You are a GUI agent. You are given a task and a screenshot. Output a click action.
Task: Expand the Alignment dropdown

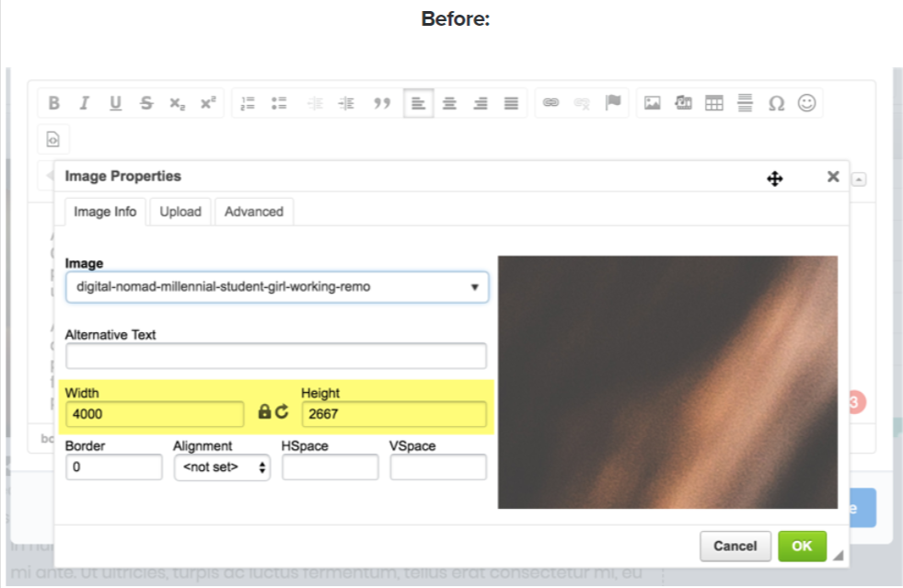[x=222, y=467]
